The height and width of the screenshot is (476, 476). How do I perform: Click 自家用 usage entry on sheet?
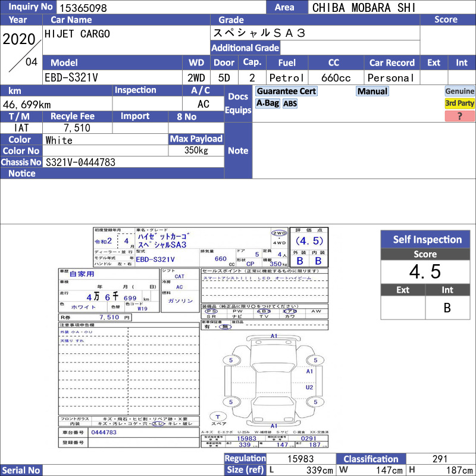[x=82, y=274]
